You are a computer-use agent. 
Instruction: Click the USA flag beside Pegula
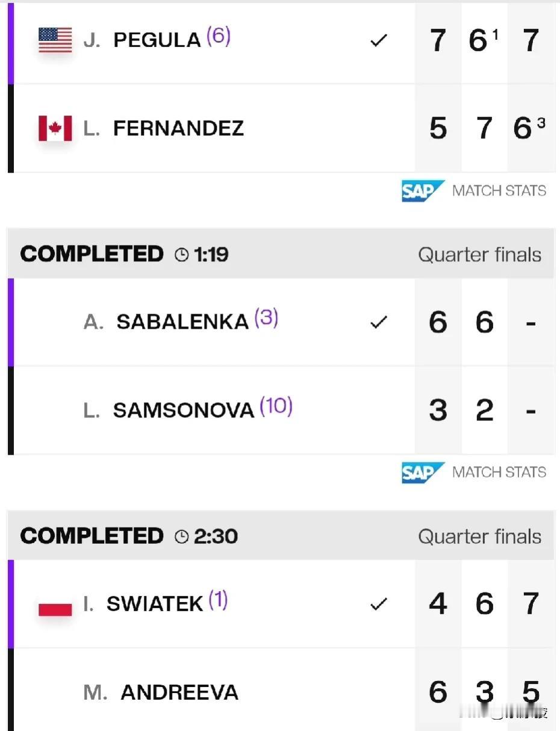coord(55,40)
